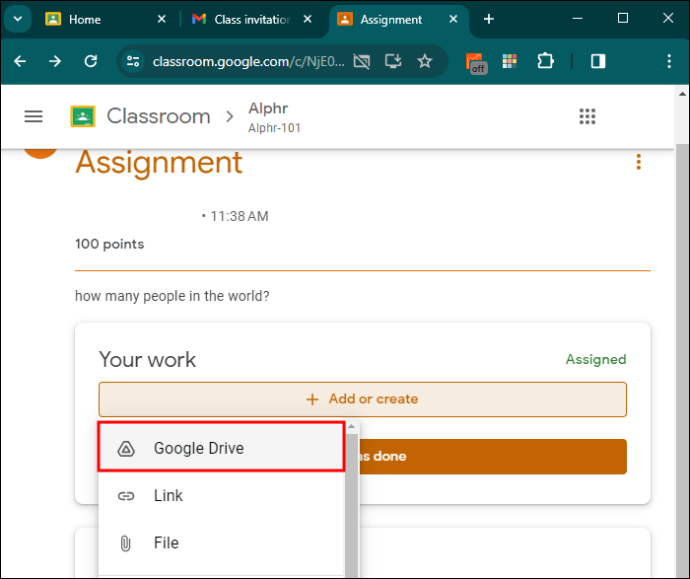
Task: Choose File from the menu
Action: pyautogui.click(x=221, y=542)
